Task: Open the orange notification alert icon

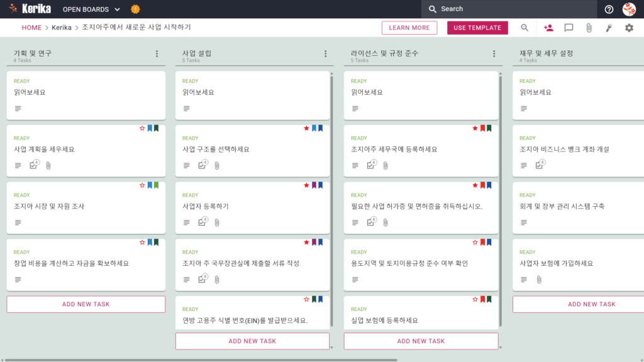Action: tap(135, 9)
